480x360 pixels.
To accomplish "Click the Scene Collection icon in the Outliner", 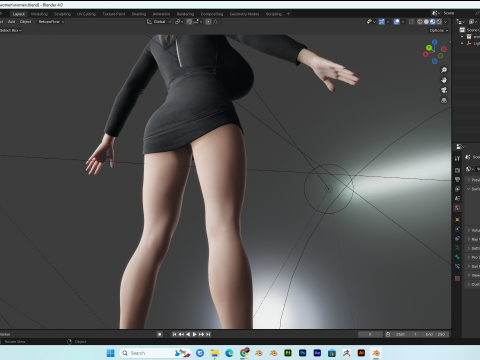I will 462,30.
